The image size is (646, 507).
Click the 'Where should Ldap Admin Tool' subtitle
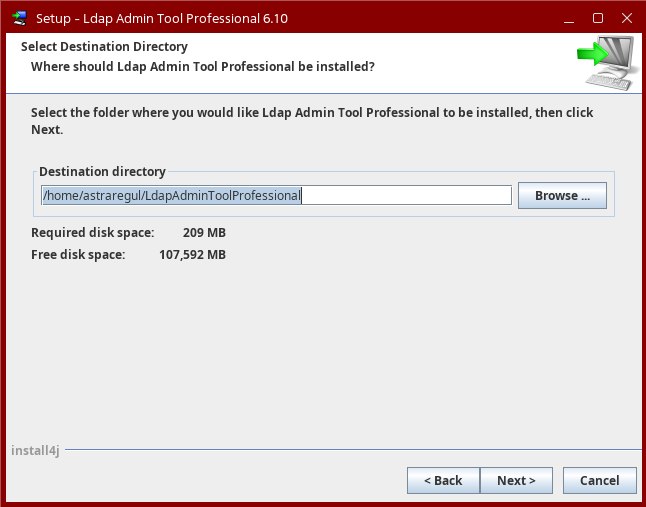point(203,67)
